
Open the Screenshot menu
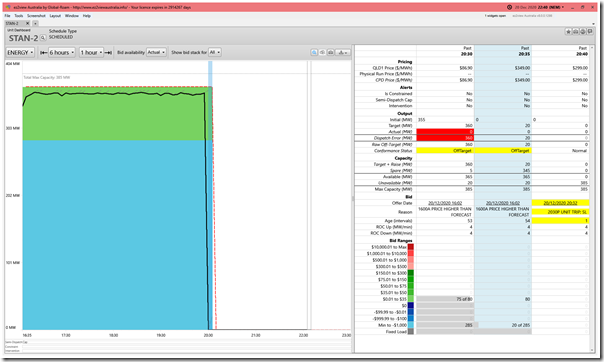point(36,16)
